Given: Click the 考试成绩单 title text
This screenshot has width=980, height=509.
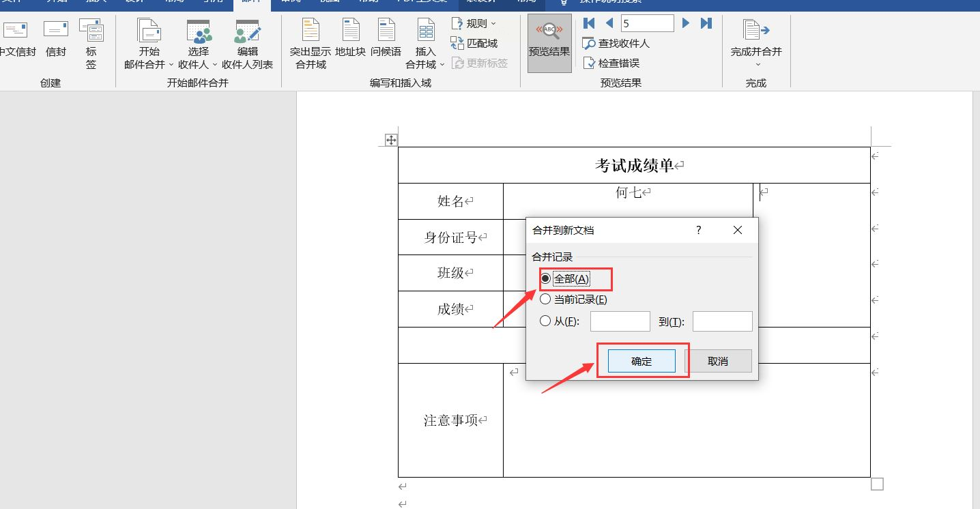Looking at the screenshot, I should pos(635,165).
